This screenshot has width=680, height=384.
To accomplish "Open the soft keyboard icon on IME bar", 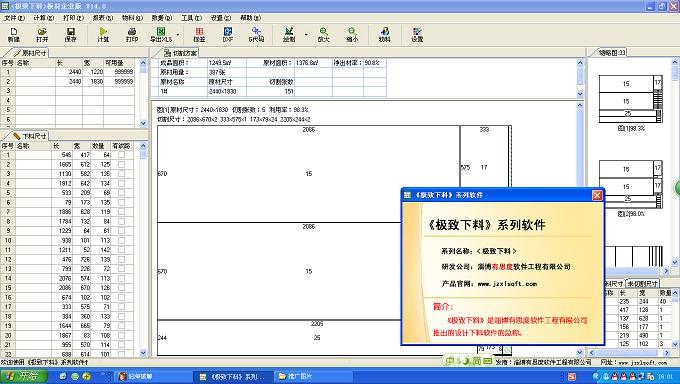I will tap(487, 361).
